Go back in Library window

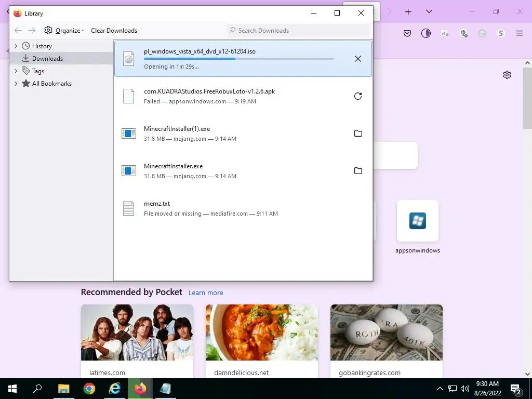click(x=18, y=31)
